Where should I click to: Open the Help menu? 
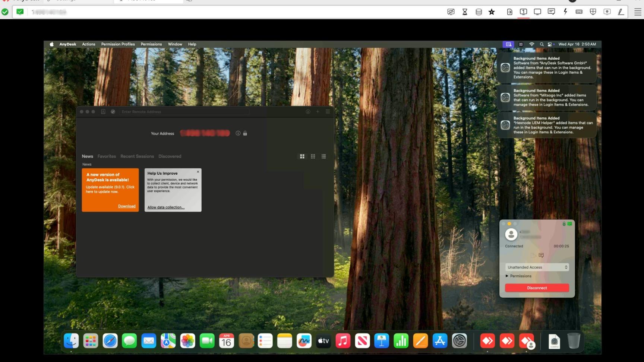point(192,44)
